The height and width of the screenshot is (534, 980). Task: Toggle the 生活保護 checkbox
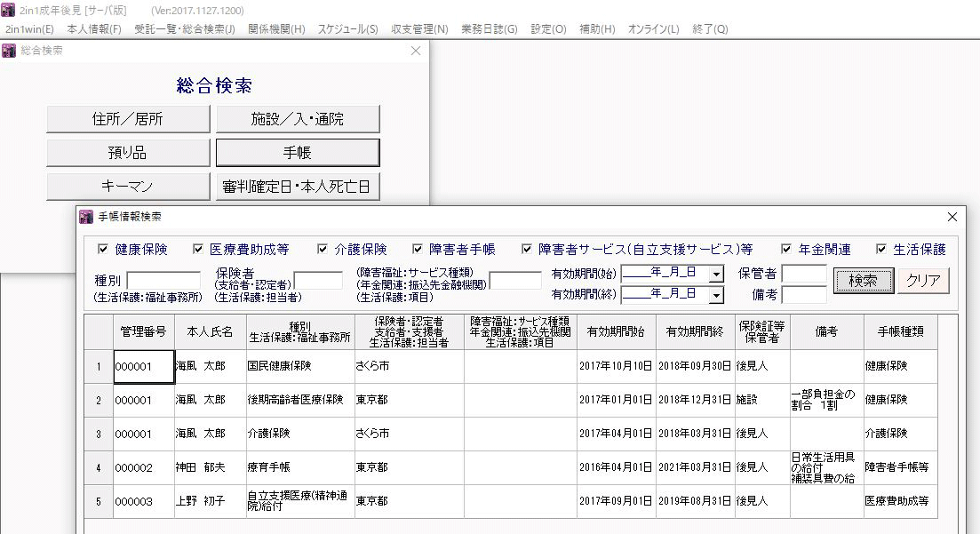[x=881, y=250]
